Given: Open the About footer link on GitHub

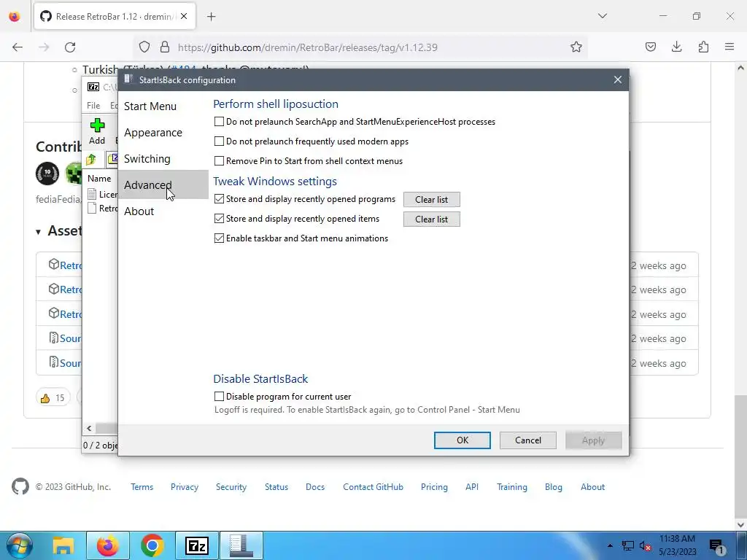Looking at the screenshot, I should pos(592,486).
